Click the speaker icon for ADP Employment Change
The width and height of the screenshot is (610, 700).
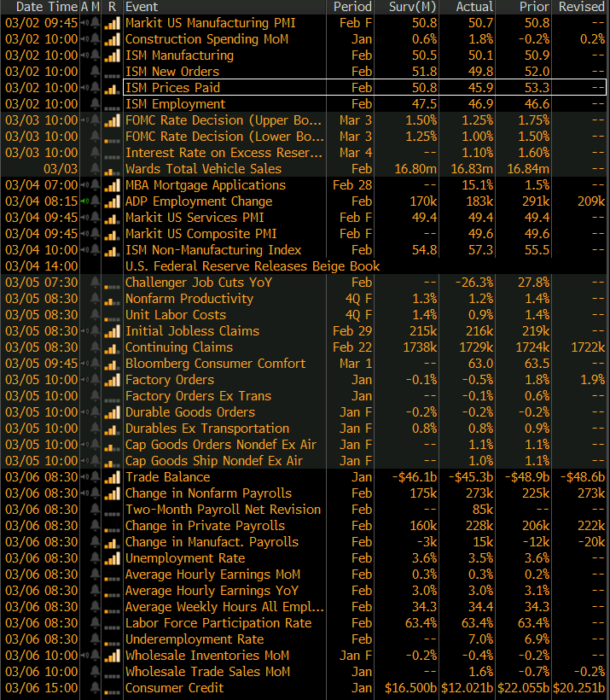pos(84,201)
